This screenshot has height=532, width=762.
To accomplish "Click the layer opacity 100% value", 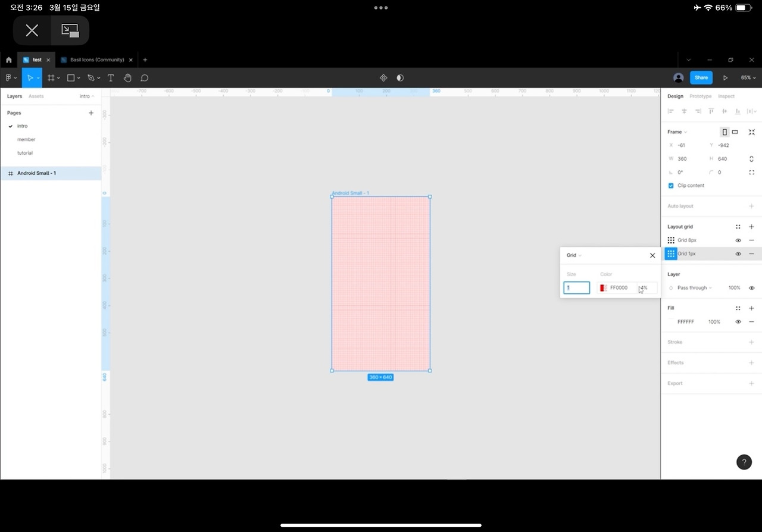I will point(734,288).
